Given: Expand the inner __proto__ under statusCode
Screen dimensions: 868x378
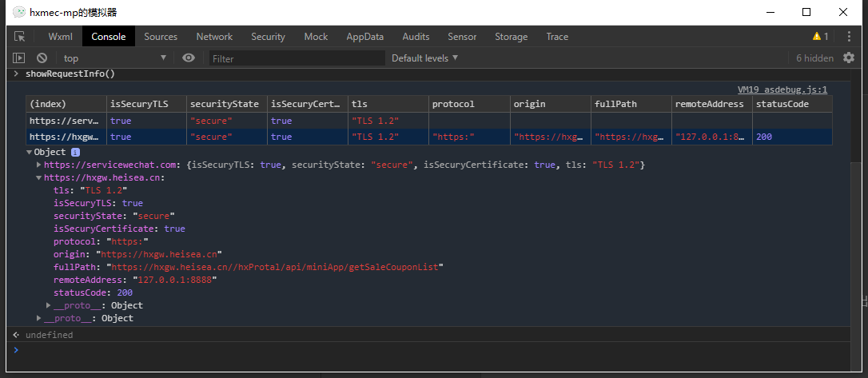Looking at the screenshot, I should [49, 305].
